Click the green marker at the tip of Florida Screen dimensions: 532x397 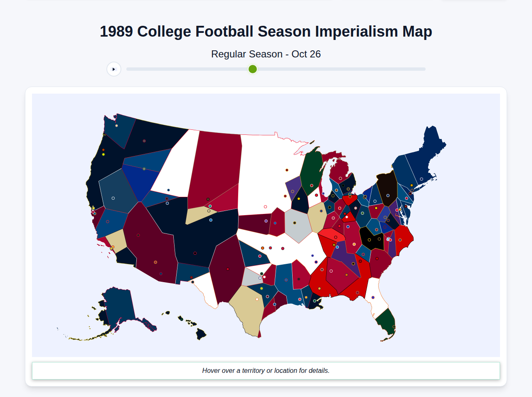click(x=393, y=326)
